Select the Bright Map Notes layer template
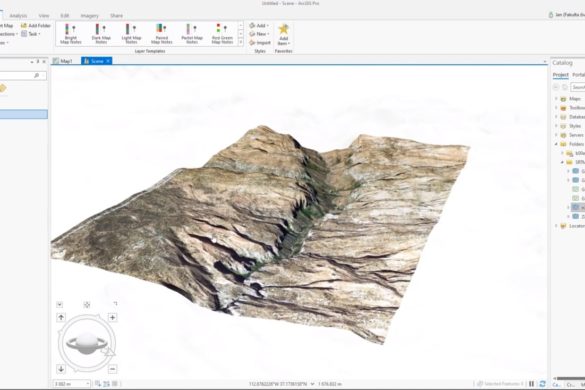585x390 pixels. tap(71, 34)
